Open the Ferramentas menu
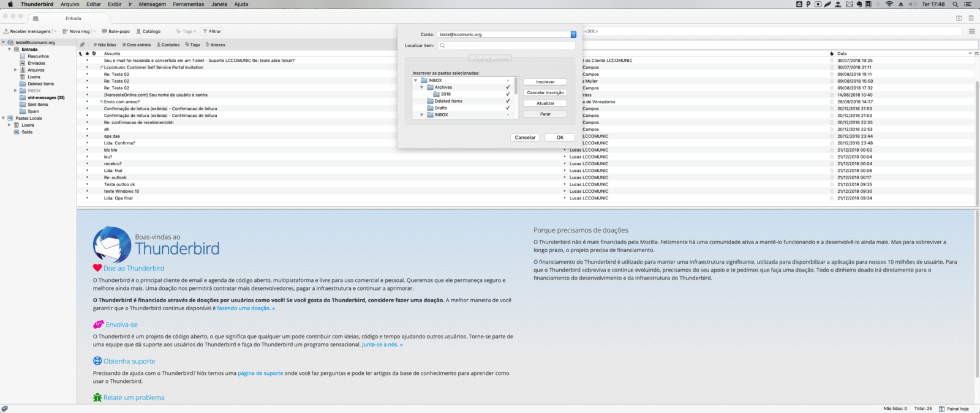The image size is (980, 413). point(189,4)
